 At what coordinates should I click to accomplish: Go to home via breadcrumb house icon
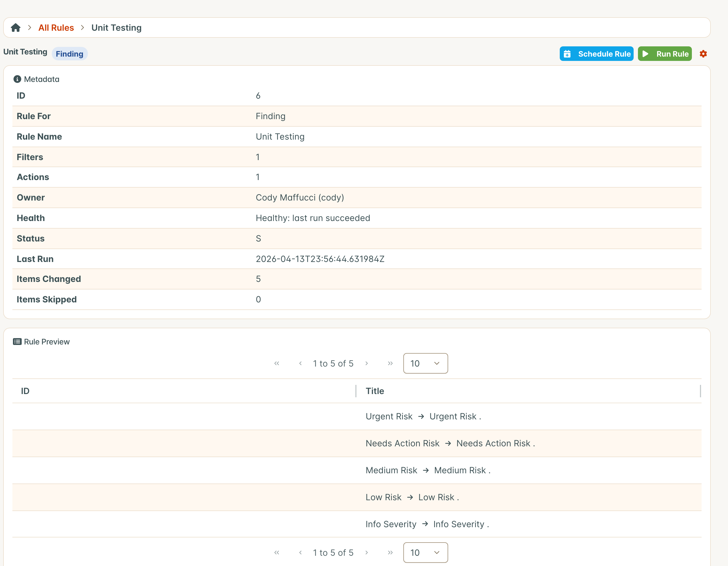point(16,28)
